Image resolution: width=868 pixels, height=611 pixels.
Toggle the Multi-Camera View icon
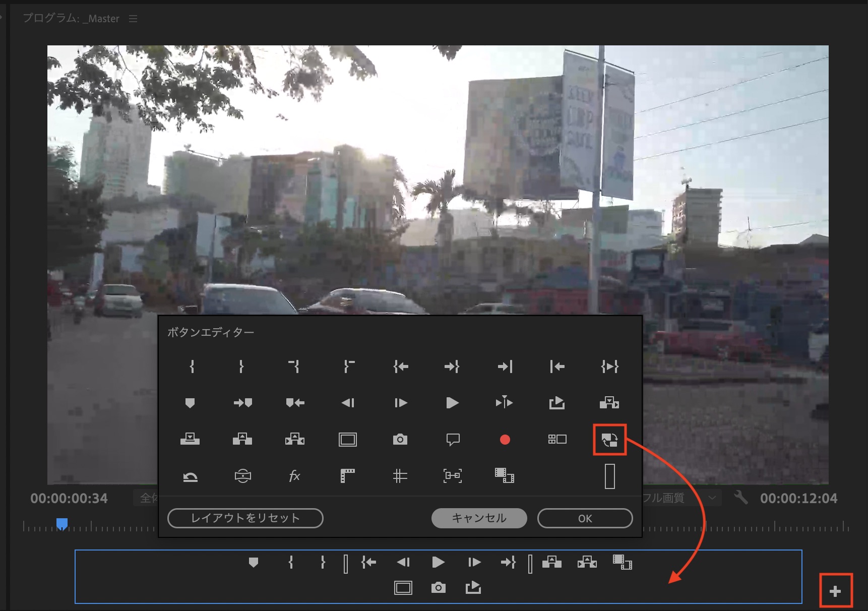point(557,440)
